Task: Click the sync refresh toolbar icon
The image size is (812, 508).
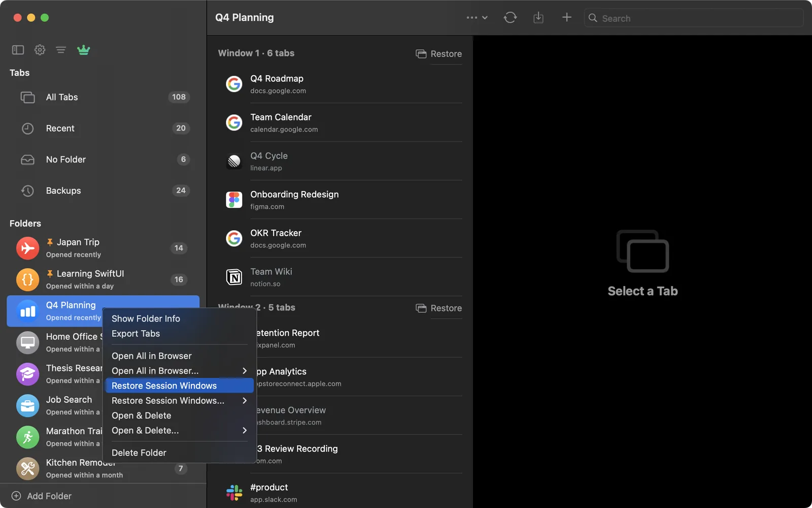Action: [x=510, y=18]
